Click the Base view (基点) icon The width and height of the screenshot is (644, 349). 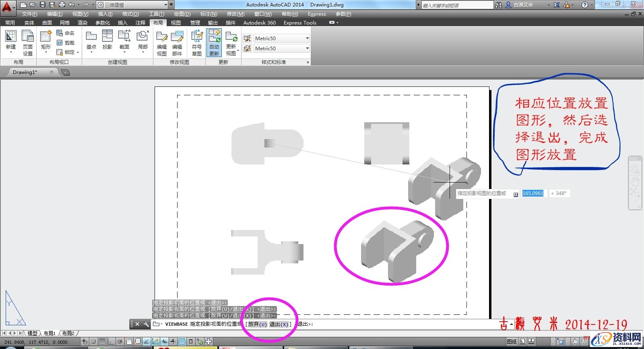[91, 40]
